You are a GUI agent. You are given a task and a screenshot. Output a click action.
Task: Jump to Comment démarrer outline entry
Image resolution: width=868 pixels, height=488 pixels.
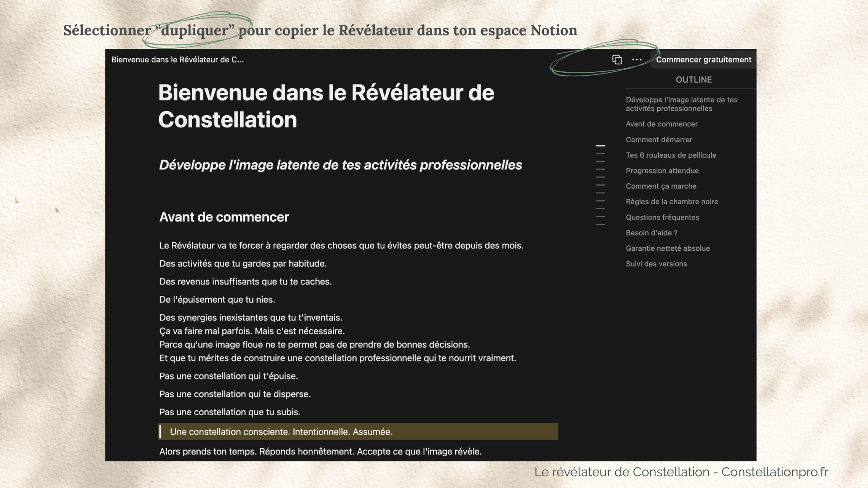point(659,140)
